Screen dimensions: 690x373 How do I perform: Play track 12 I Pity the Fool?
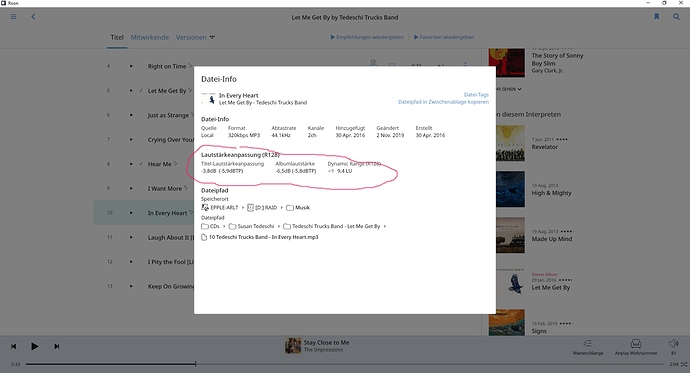coord(131,262)
